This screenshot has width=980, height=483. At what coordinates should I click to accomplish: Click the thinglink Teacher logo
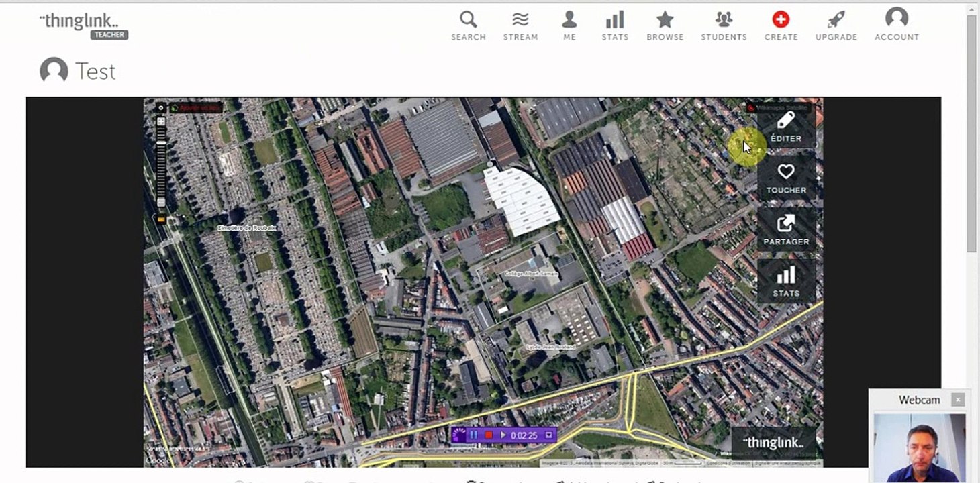(x=84, y=25)
